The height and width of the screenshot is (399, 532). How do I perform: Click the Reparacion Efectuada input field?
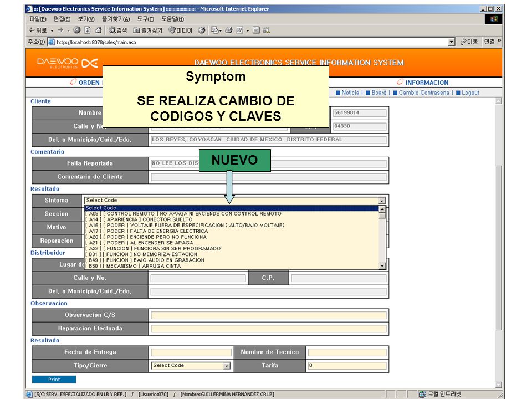tap(269, 329)
